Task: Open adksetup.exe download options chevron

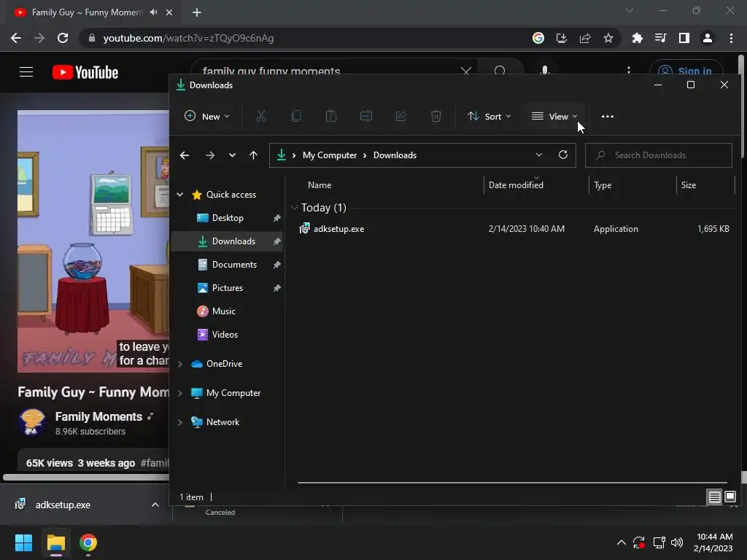Action: pos(155,505)
